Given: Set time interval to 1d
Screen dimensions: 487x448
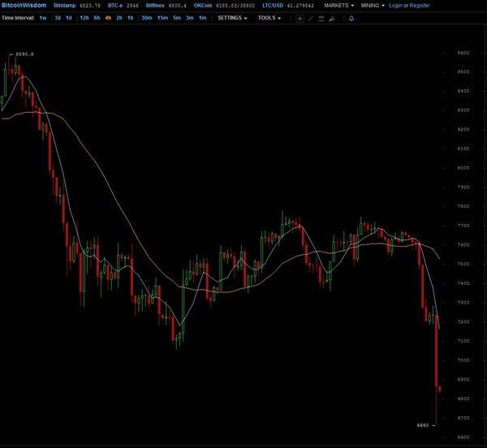Looking at the screenshot, I should pos(69,18).
